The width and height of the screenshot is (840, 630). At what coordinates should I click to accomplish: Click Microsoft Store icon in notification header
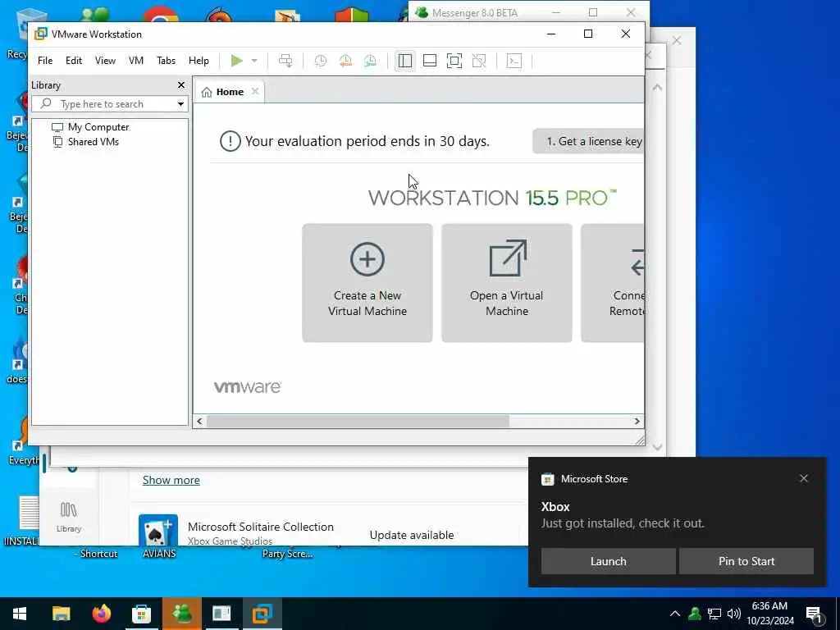click(547, 479)
